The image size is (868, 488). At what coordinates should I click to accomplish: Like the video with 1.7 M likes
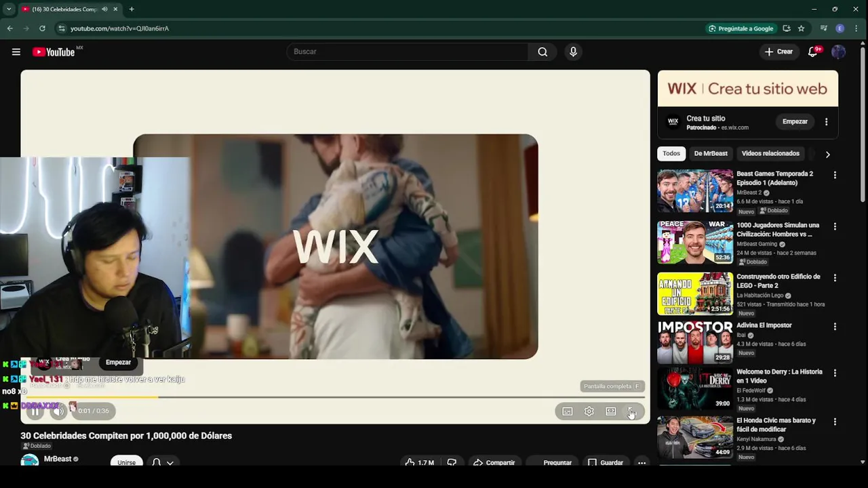[419, 462]
